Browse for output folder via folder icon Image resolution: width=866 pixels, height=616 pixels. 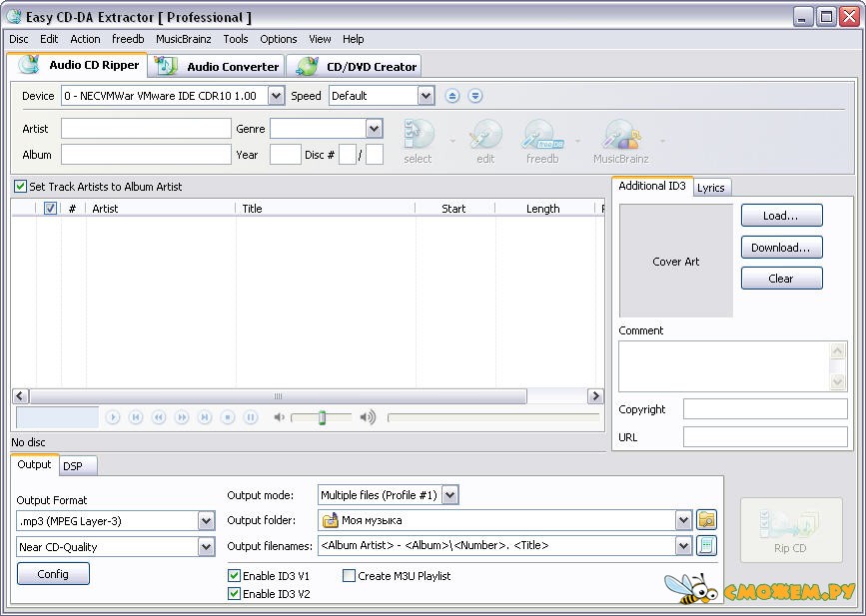tap(706, 520)
